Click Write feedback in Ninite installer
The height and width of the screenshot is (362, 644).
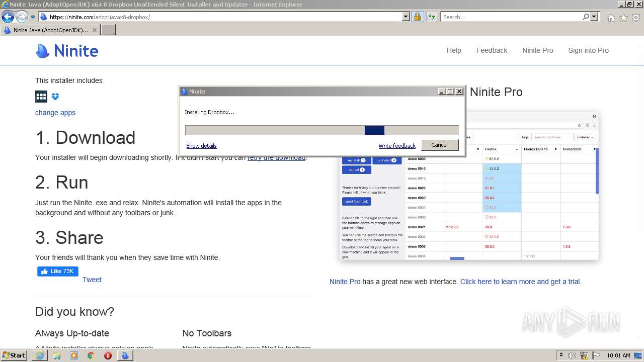tap(397, 146)
